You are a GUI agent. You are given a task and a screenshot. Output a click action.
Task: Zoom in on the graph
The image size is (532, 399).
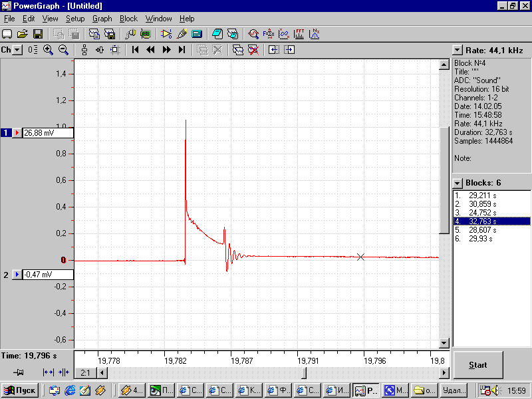coord(48,50)
